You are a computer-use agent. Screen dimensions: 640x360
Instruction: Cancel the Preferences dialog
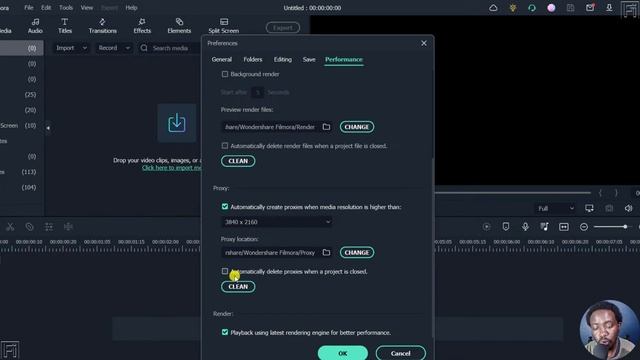(400, 353)
